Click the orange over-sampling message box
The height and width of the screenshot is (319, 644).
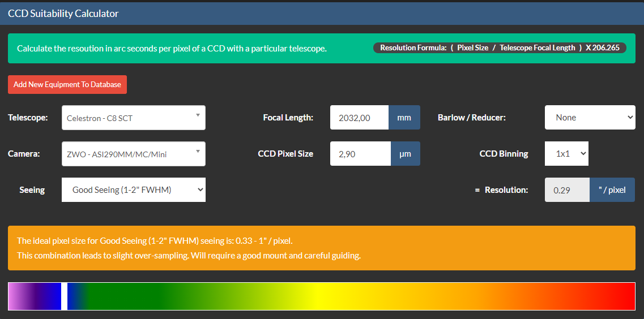tap(321, 248)
